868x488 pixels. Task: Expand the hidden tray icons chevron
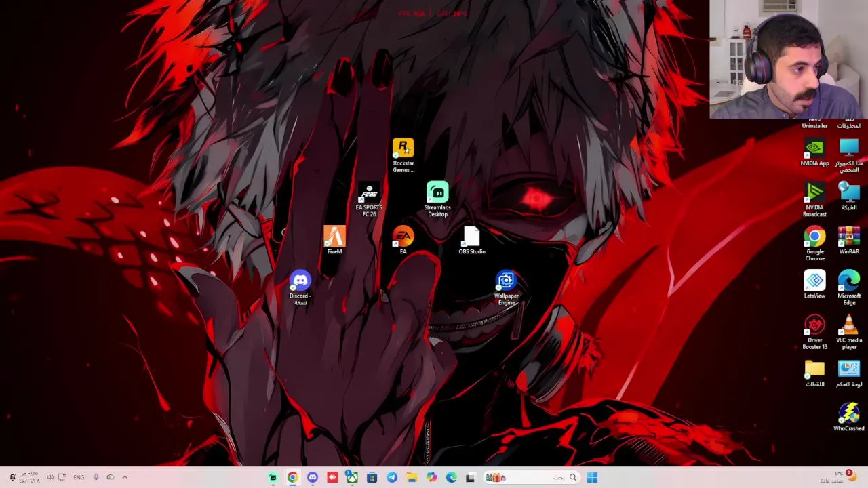pyautogui.click(x=125, y=477)
